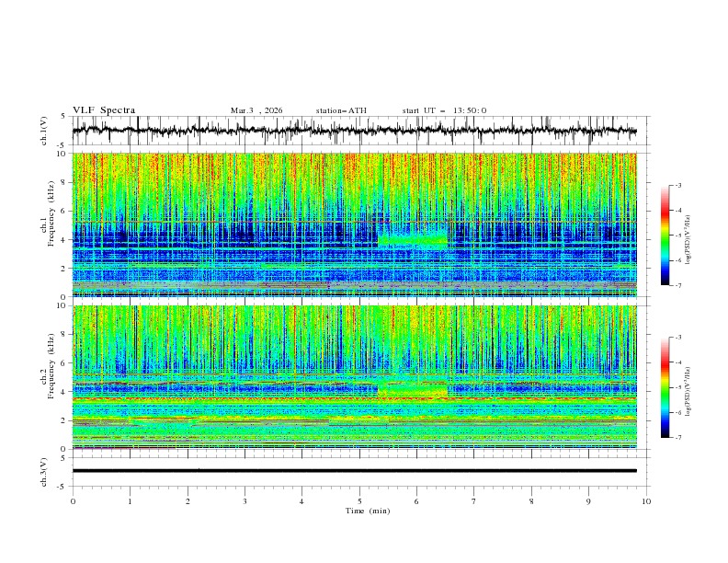Click the "-4" tick on ch.2 colorbar
728x563 pixels.
coord(678,362)
